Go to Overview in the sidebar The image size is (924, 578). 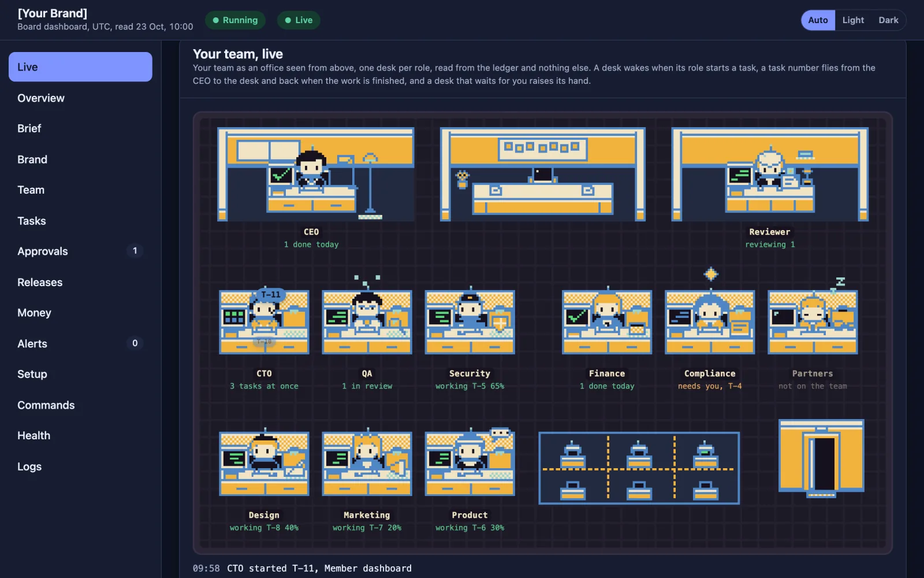click(x=80, y=98)
